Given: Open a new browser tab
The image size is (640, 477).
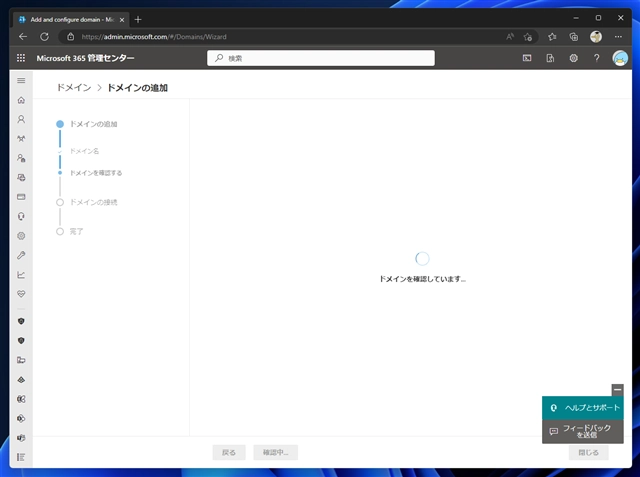Looking at the screenshot, I should [138, 20].
